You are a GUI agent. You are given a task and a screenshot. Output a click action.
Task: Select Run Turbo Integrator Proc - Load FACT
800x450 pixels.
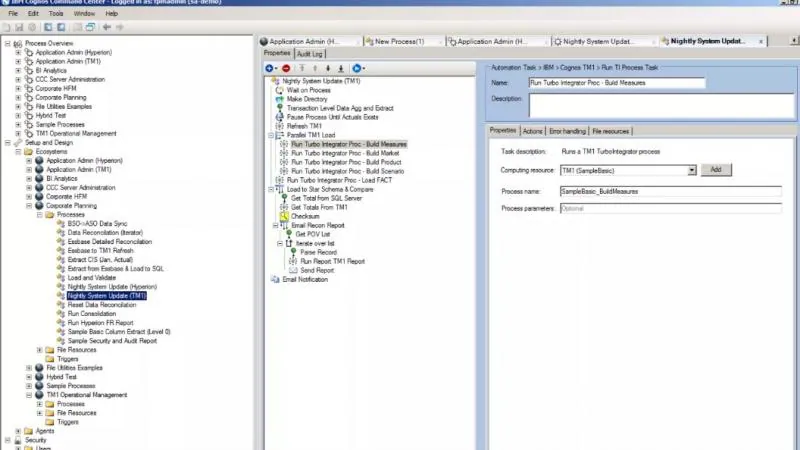pyautogui.click(x=339, y=180)
